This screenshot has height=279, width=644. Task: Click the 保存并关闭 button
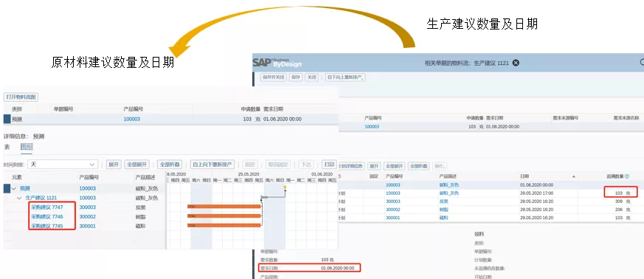pyautogui.click(x=273, y=77)
